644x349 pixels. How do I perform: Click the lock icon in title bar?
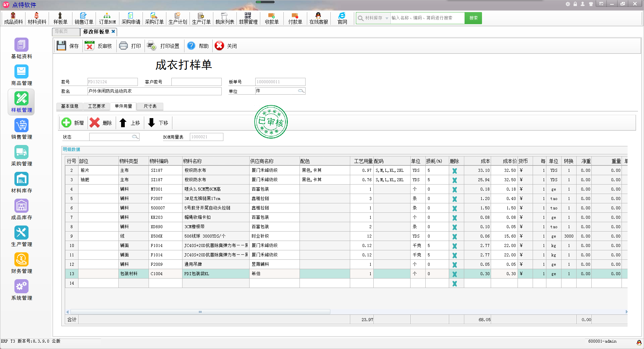[575, 4]
